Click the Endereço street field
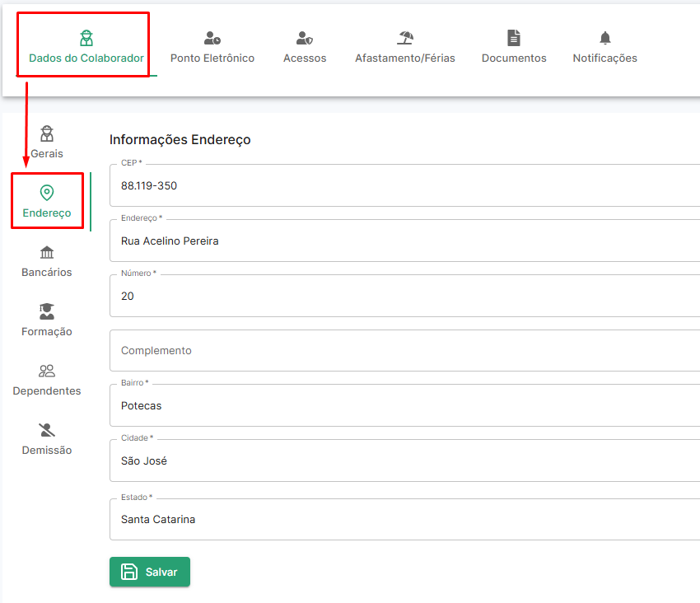Viewport: 700px width, 603px height. [405, 241]
